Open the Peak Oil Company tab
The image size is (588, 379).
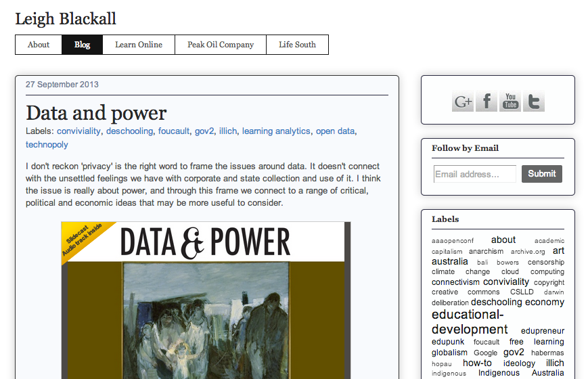point(221,45)
